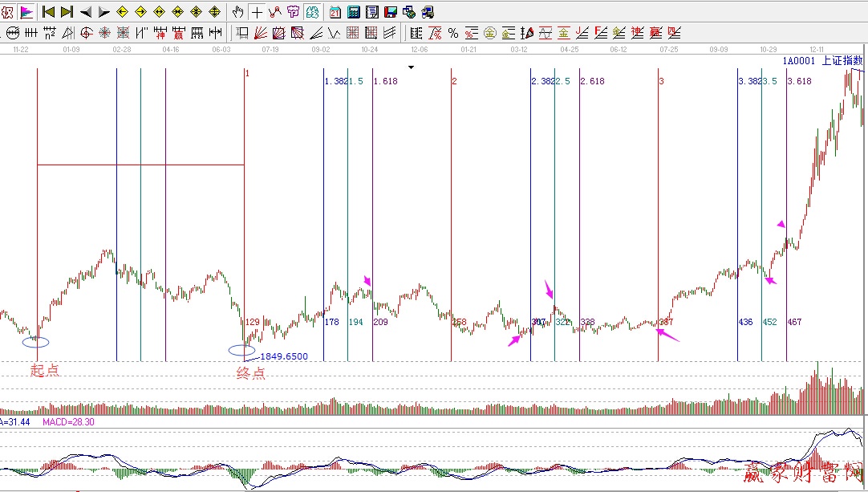
Task: Select the hand pan tool
Action: [x=238, y=12]
